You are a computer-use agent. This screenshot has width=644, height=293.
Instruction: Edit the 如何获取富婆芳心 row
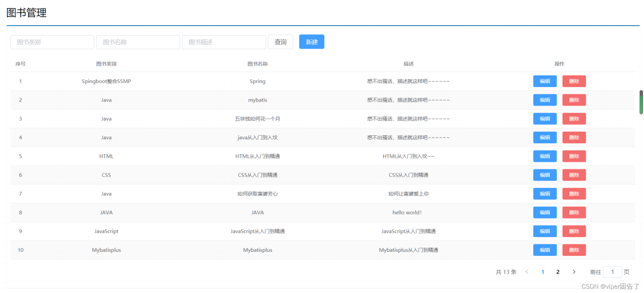pos(545,194)
